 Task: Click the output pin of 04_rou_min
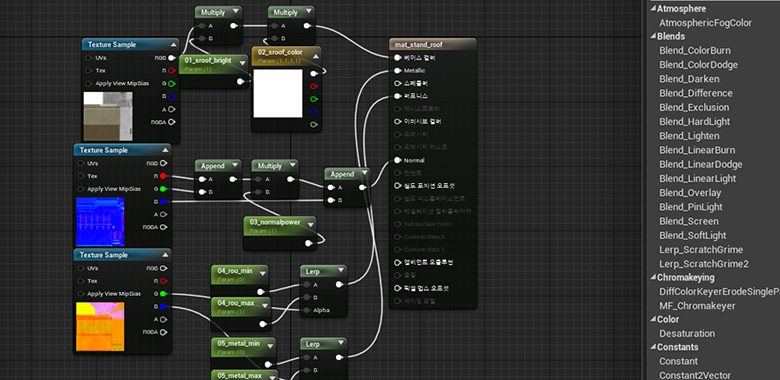(x=260, y=292)
